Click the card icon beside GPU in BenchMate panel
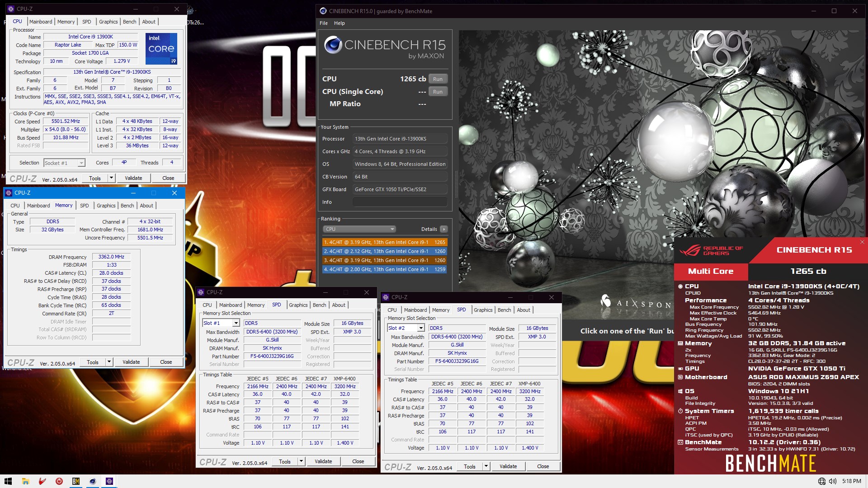 tap(680, 369)
